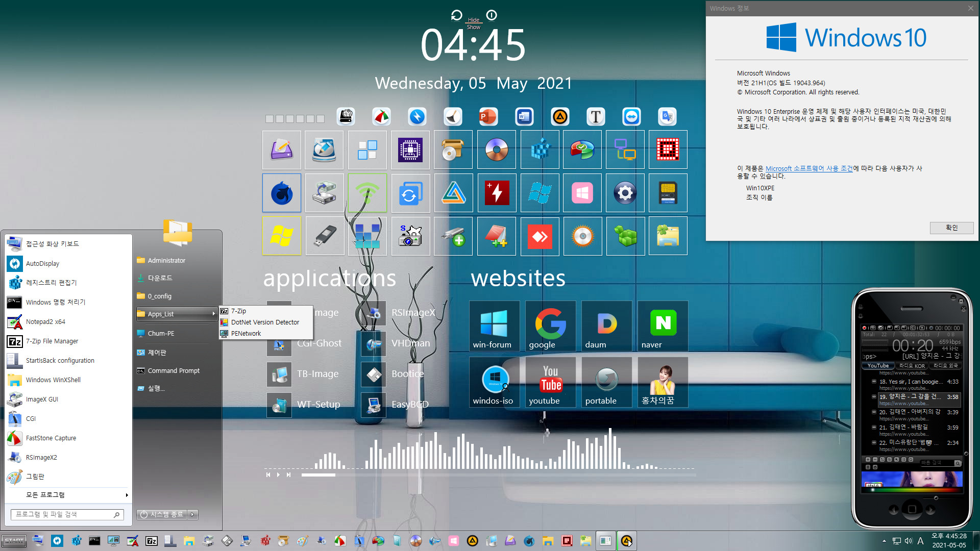Open the clover folder explorer tile
The width and height of the screenshot is (980, 551).
point(668,236)
